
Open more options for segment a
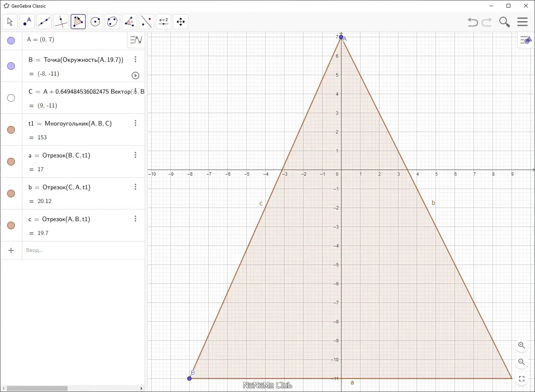point(135,155)
